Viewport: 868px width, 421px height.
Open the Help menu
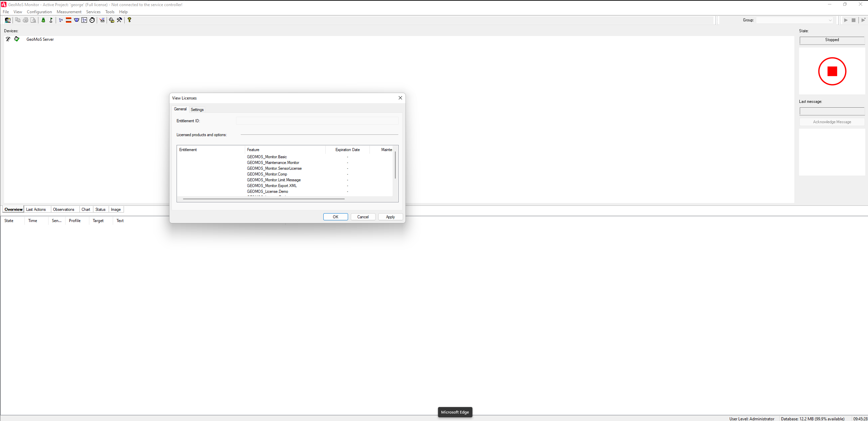pos(123,12)
